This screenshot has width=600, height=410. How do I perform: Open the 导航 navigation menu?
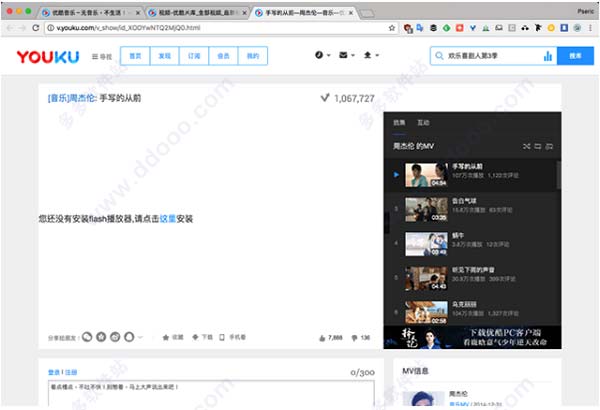[x=102, y=57]
